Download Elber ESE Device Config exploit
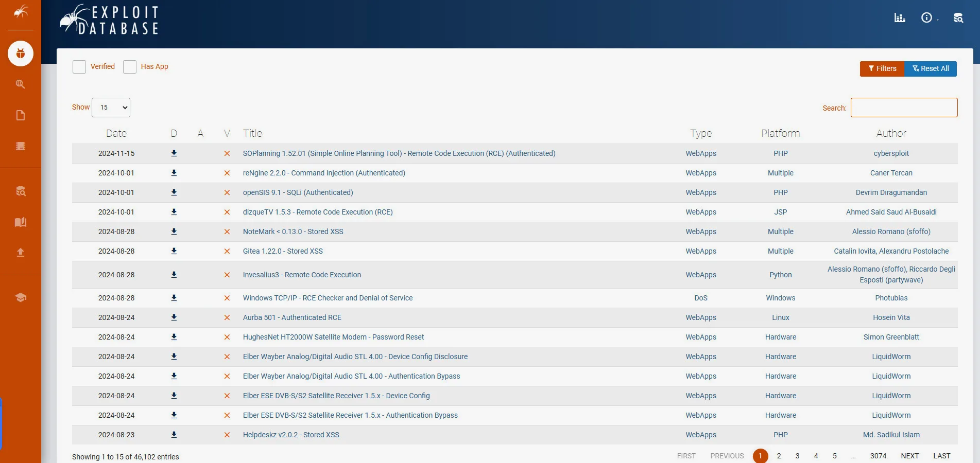The height and width of the screenshot is (463, 980). 174,396
